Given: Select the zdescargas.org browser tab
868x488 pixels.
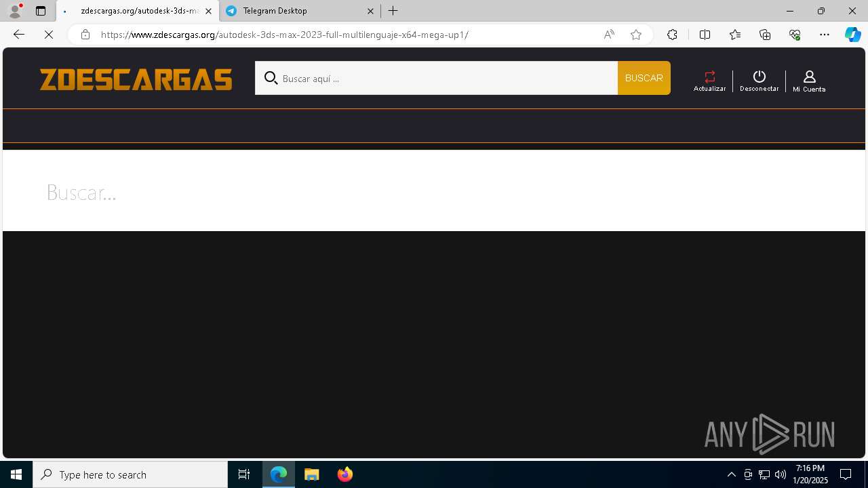Looking at the screenshot, I should [137, 11].
